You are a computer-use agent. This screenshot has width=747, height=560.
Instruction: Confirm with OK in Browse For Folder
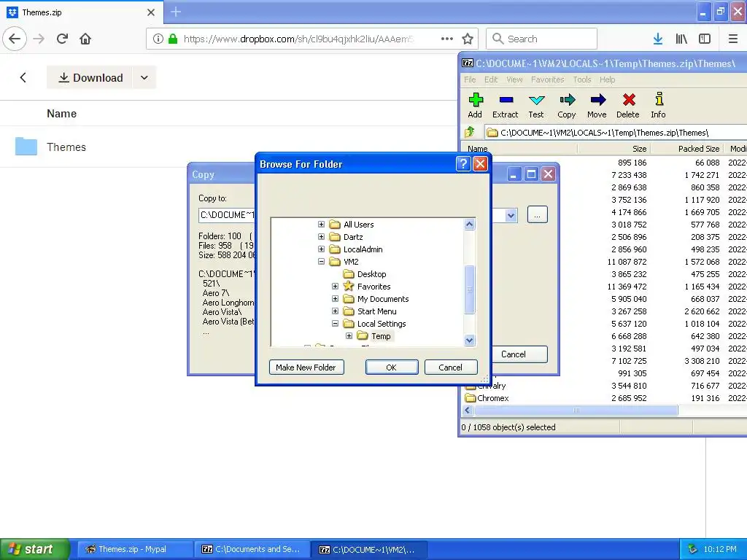coord(392,367)
